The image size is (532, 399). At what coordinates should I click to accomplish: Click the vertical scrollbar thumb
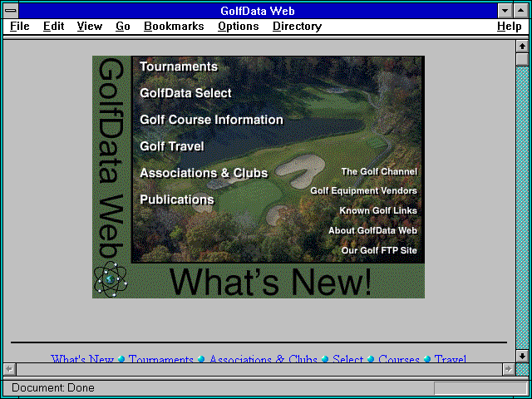pyautogui.click(x=522, y=59)
